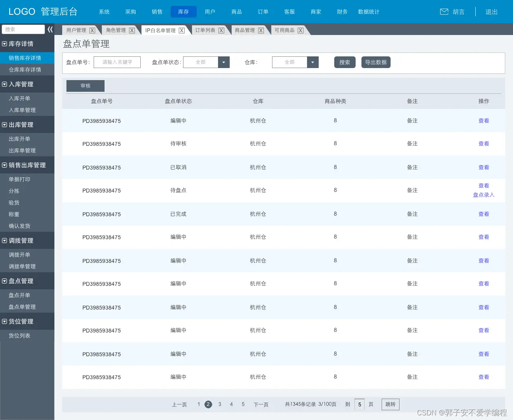Screen dimensions: 513x420
Task: Open the 财务 top menu
Action: point(342,12)
